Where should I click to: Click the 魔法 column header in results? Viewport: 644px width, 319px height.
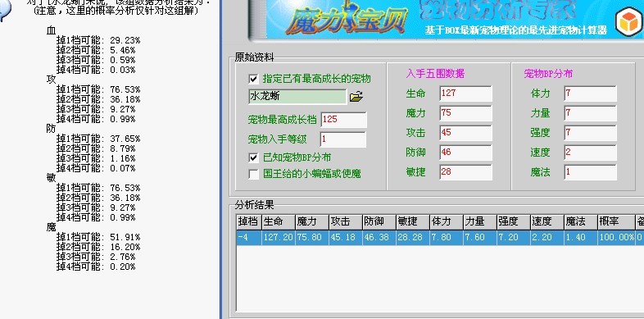582,222
